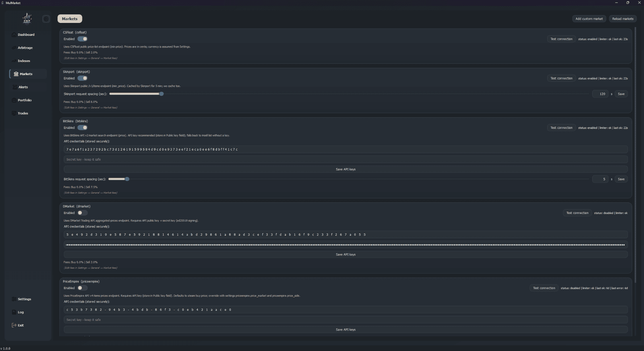Save API keys for PriceEmpire
This screenshot has width=644, height=351.
pyautogui.click(x=346, y=330)
